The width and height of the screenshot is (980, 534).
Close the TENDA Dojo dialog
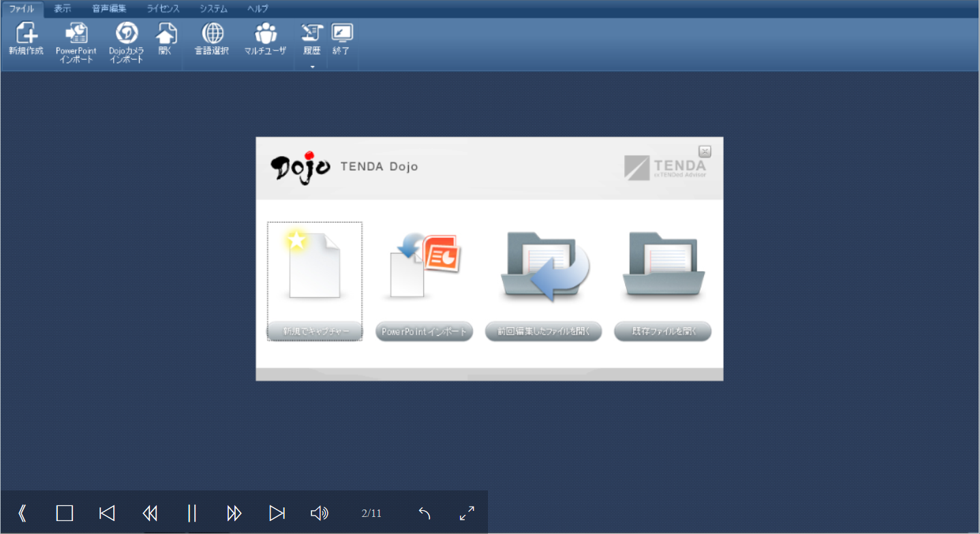705,151
